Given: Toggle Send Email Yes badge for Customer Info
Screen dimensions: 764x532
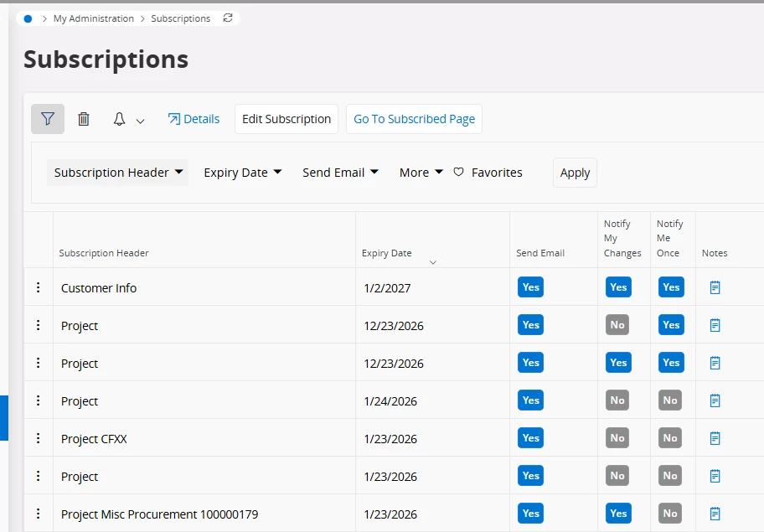Looking at the screenshot, I should click(x=530, y=287).
